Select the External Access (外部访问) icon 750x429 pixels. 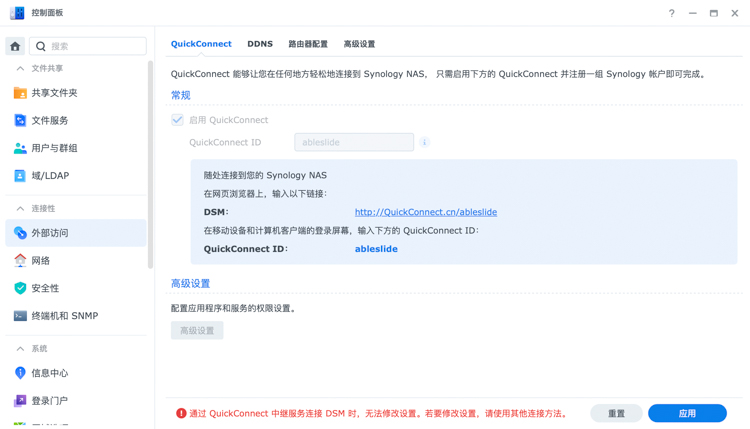coord(20,233)
